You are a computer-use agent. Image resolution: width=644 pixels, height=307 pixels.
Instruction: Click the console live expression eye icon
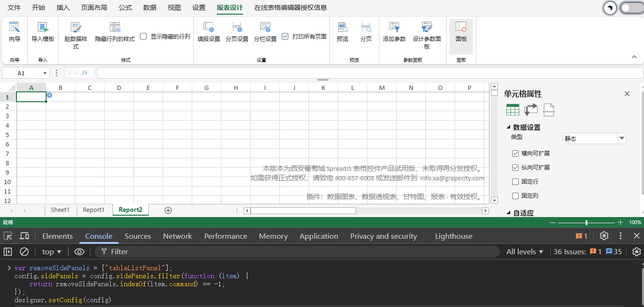(79, 252)
